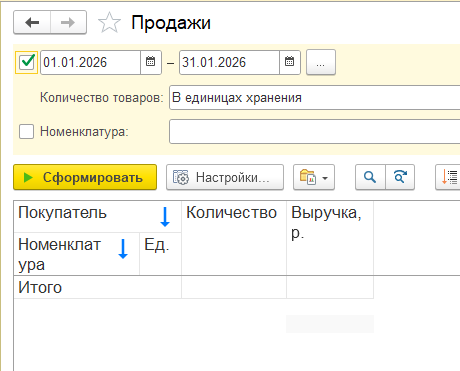460x371 pixels.
Task: Go forward with the right arrow button
Action: 68,22
